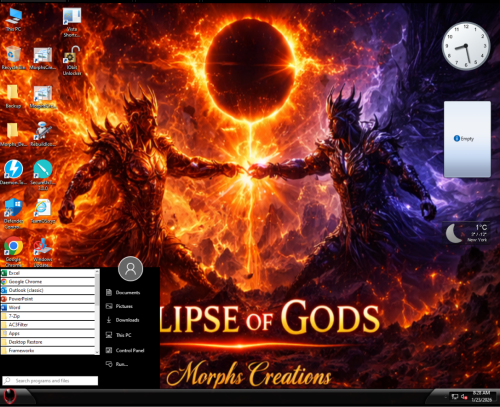Open Outlook (classic) from Start menu

48,290
